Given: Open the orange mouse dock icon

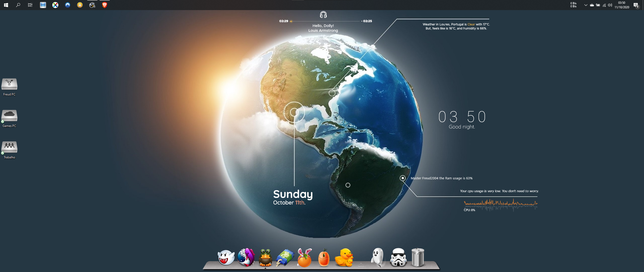Looking at the screenshot, I should point(324,258).
